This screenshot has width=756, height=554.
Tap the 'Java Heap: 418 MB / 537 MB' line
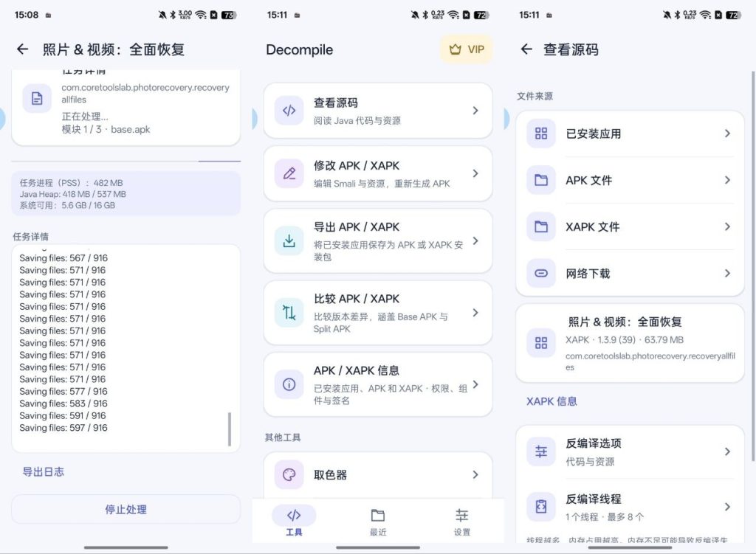click(x=73, y=194)
